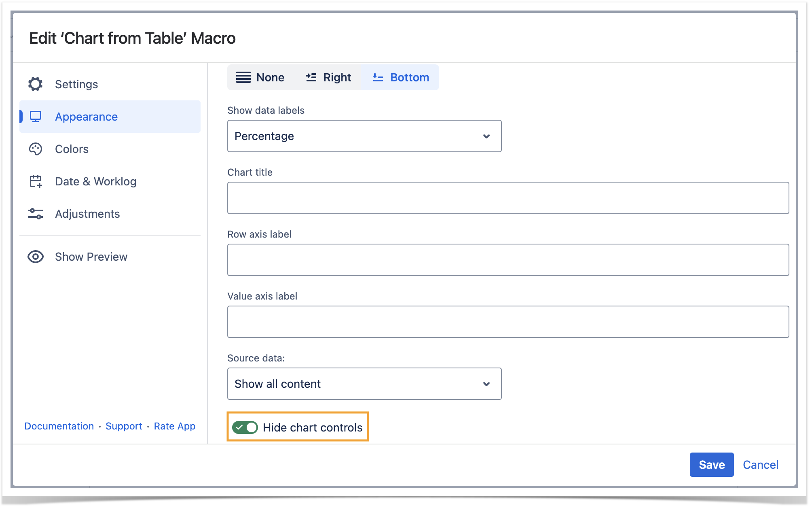Click the Adjustments sliders icon

pos(36,214)
